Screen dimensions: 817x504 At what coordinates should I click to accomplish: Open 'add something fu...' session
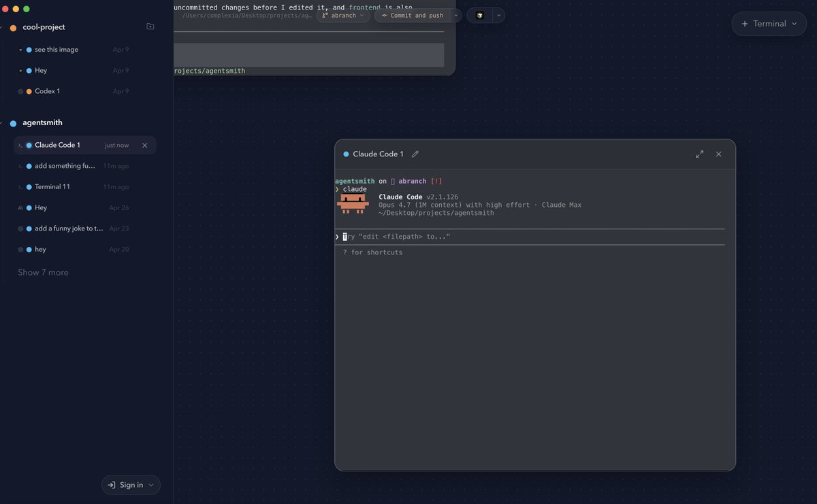85,166
